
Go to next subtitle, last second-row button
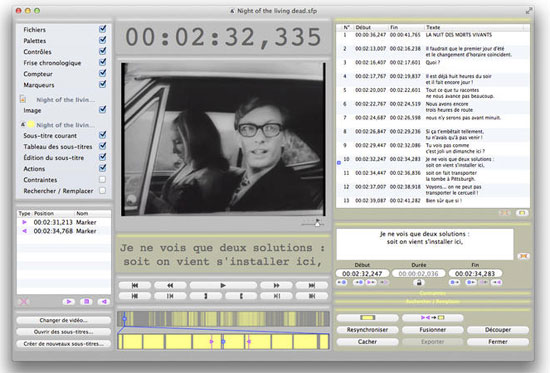[311, 296]
